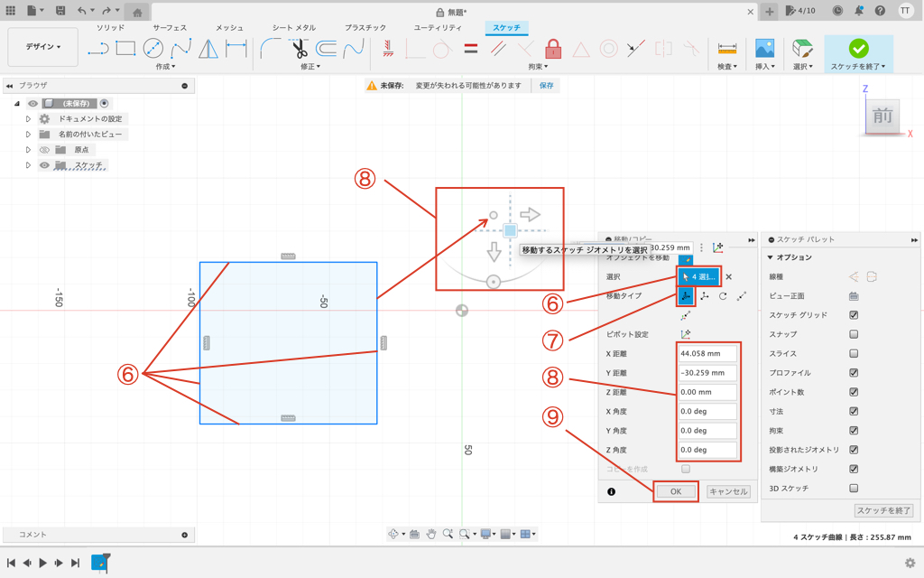Select the Polygon triangle tool

[x=208, y=49]
